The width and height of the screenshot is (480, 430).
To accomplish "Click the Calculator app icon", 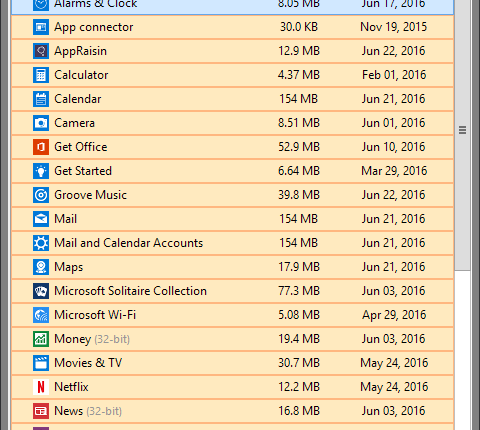I will tap(41, 75).
